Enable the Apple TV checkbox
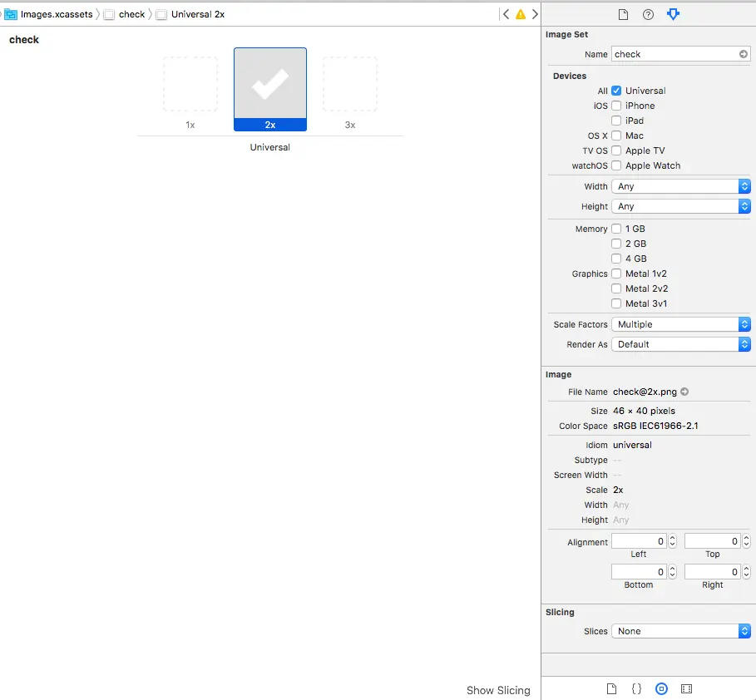This screenshot has width=756, height=700. point(616,150)
